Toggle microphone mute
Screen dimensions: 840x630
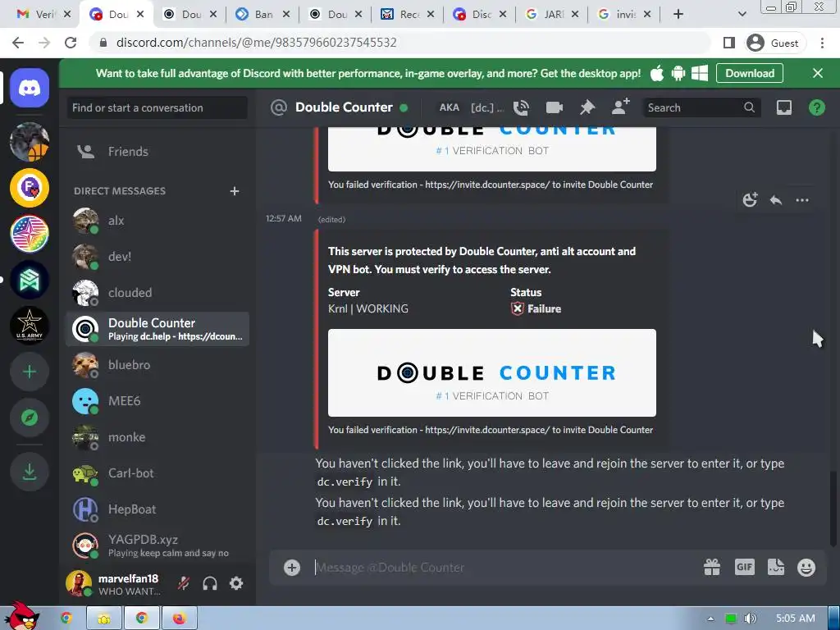pyautogui.click(x=184, y=583)
